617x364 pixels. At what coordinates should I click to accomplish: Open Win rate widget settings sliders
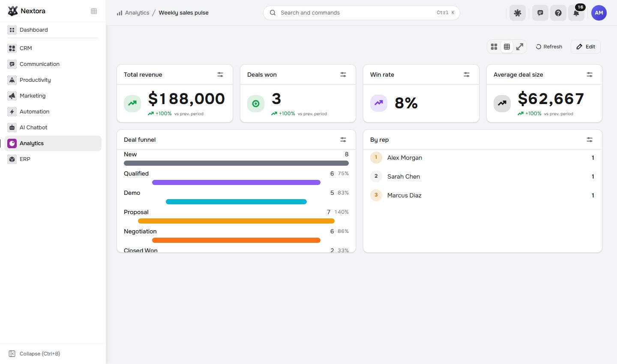467,75
